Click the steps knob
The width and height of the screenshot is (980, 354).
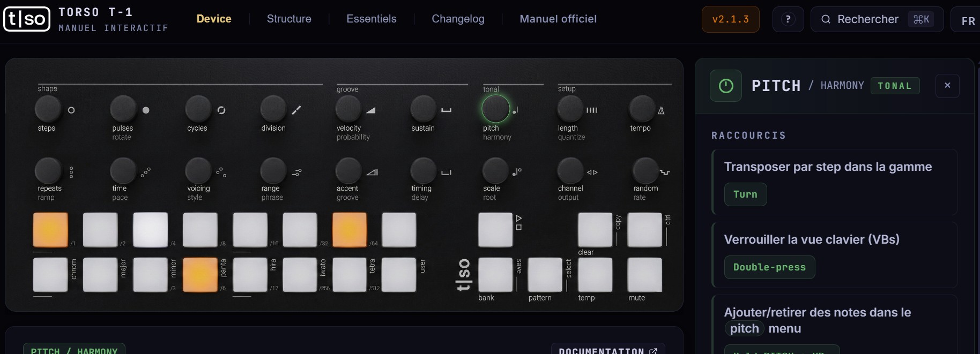48,109
